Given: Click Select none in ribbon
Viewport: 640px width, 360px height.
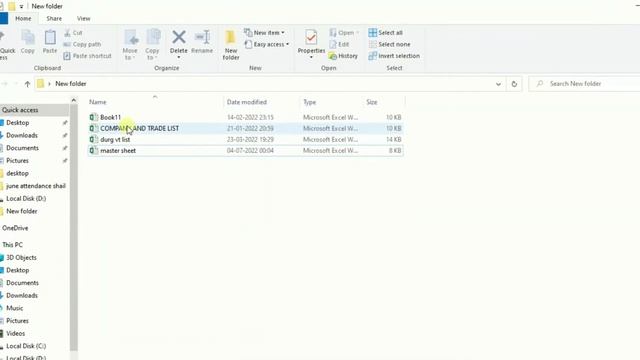Looking at the screenshot, I should pos(390,44).
